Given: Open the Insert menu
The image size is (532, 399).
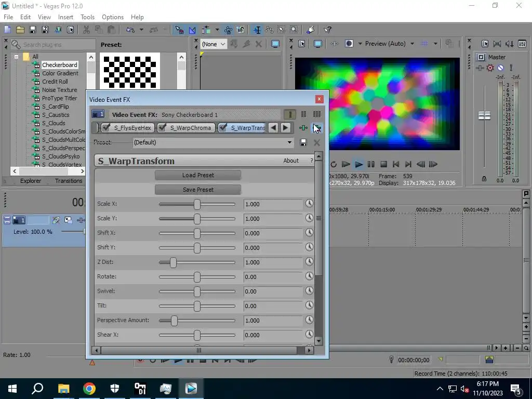Looking at the screenshot, I should click(65, 17).
